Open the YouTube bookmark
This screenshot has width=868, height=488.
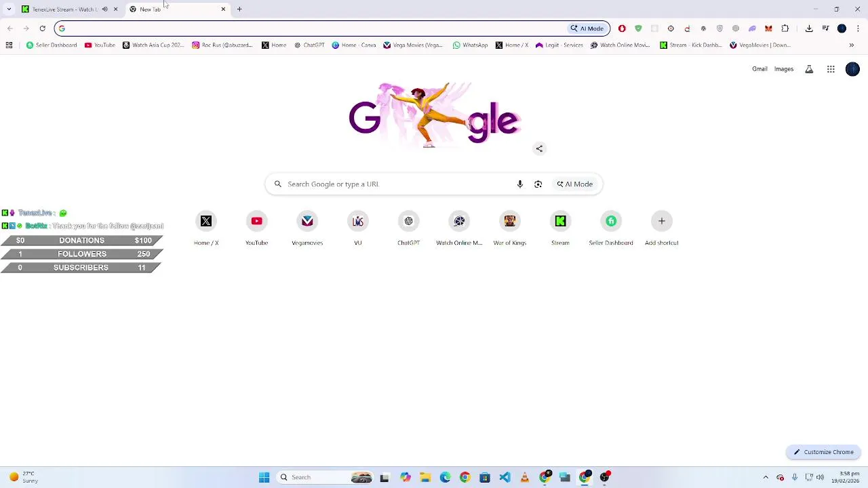point(100,45)
